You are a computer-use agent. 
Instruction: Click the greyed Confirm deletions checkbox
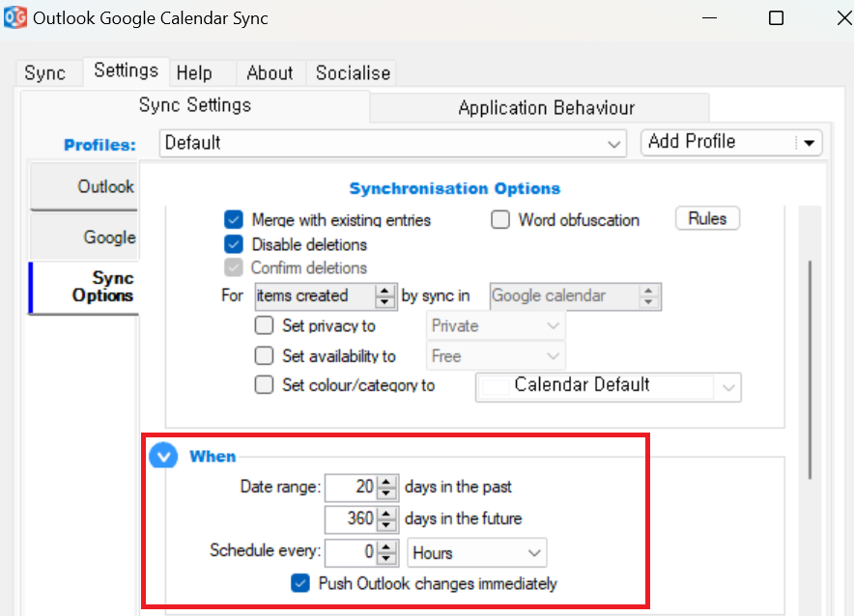point(234,267)
